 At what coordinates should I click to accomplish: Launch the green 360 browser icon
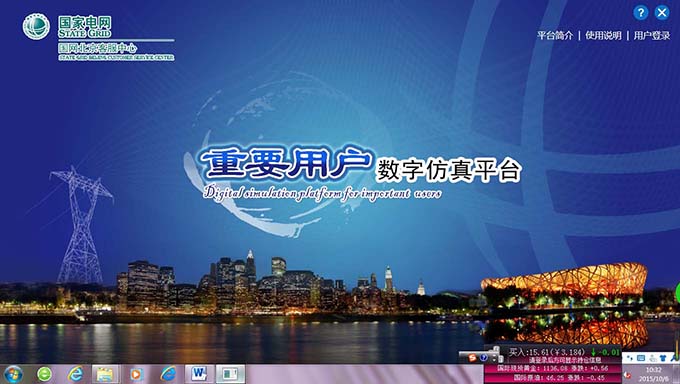pos(44,374)
